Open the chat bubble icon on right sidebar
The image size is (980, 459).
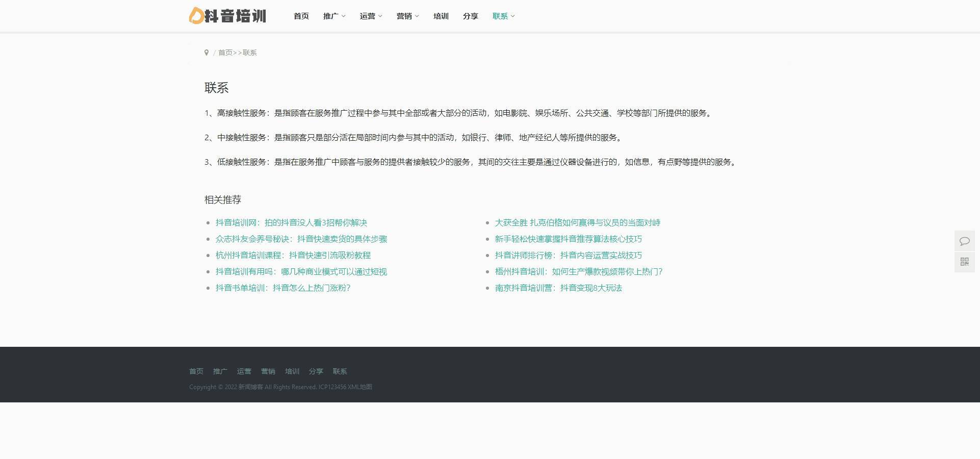pos(965,241)
